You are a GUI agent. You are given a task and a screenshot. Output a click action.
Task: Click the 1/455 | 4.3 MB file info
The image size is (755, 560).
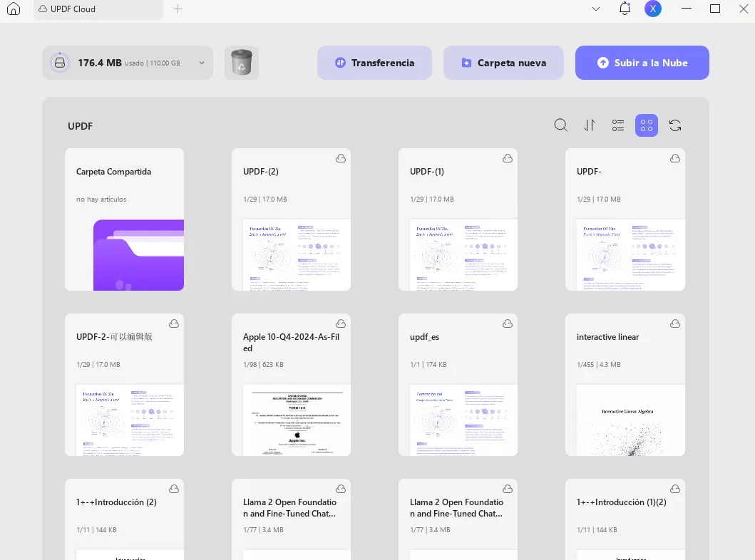point(599,365)
